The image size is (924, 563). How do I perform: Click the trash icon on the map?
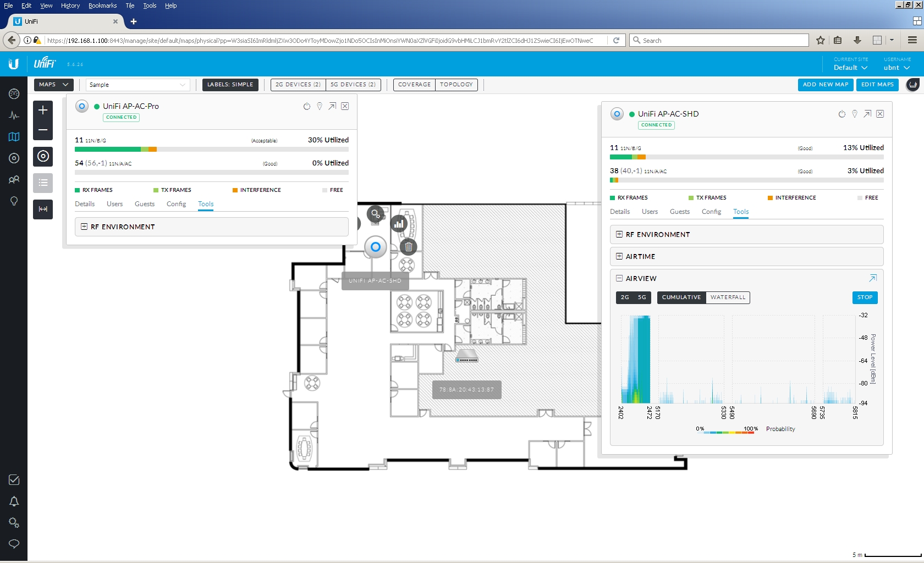pos(409,247)
